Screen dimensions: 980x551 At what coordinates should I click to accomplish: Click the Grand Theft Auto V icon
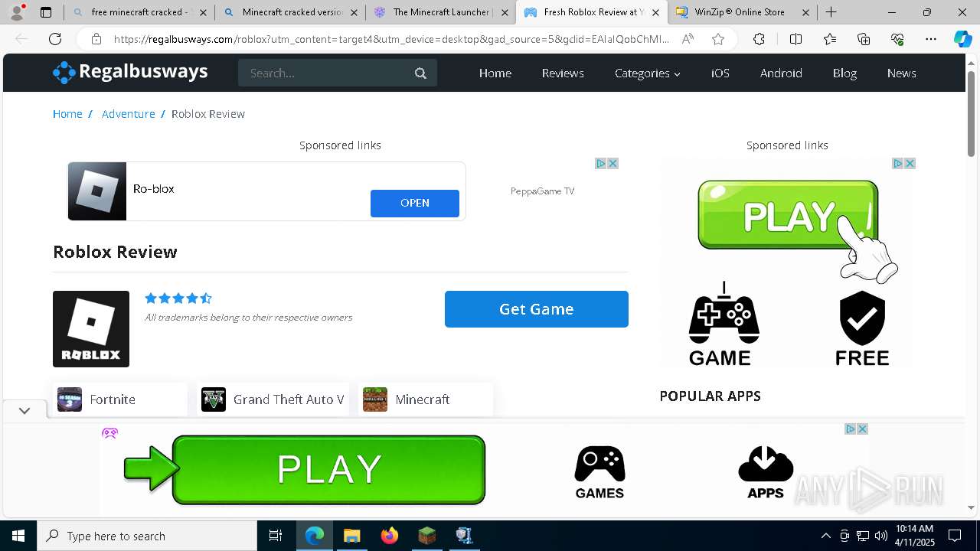point(214,399)
